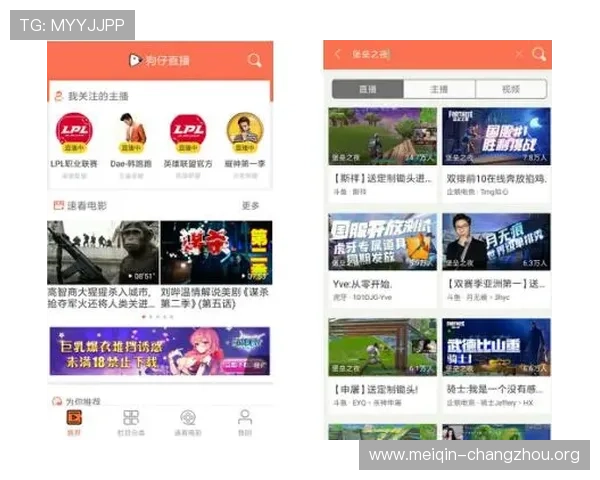The width and height of the screenshot is (600, 480).
Task: Go back using the left chevron arrow
Action: (337, 54)
